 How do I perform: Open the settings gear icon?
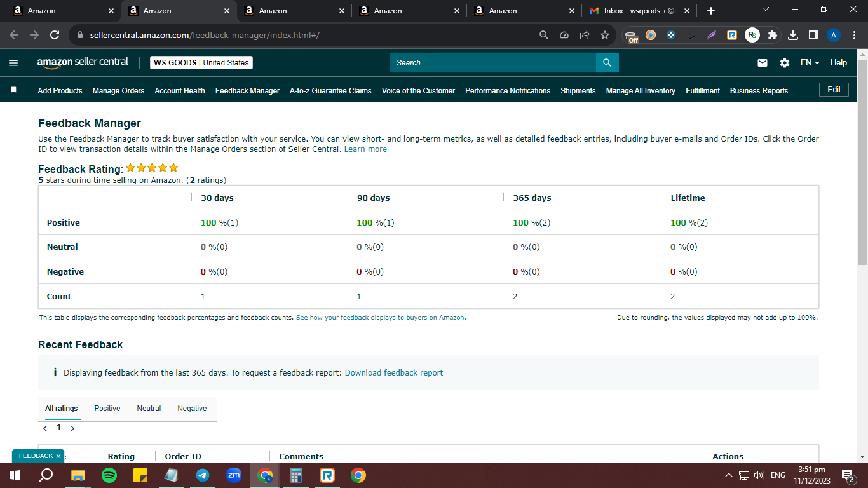pos(785,63)
